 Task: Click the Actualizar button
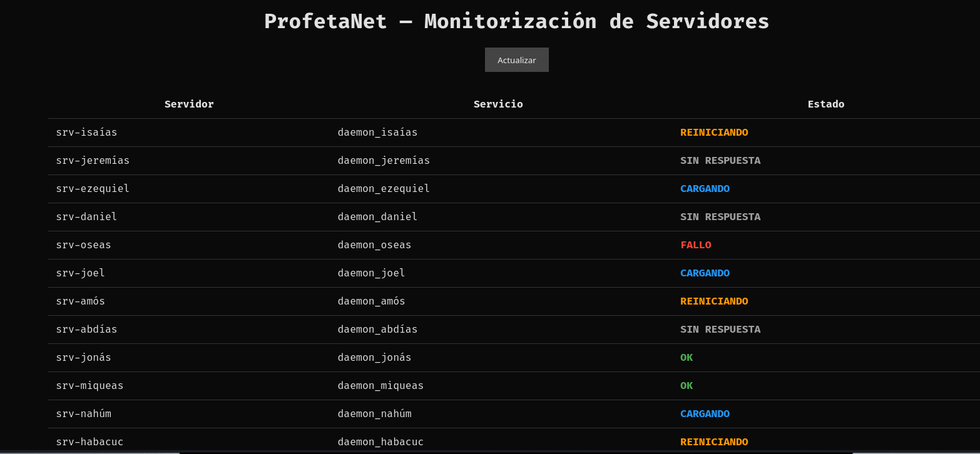point(516,60)
